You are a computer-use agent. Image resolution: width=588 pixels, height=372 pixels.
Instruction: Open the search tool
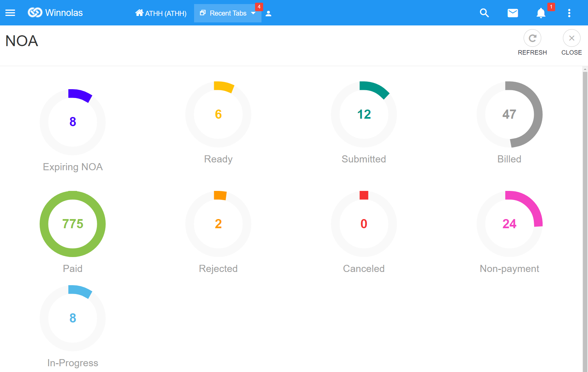pyautogui.click(x=484, y=13)
